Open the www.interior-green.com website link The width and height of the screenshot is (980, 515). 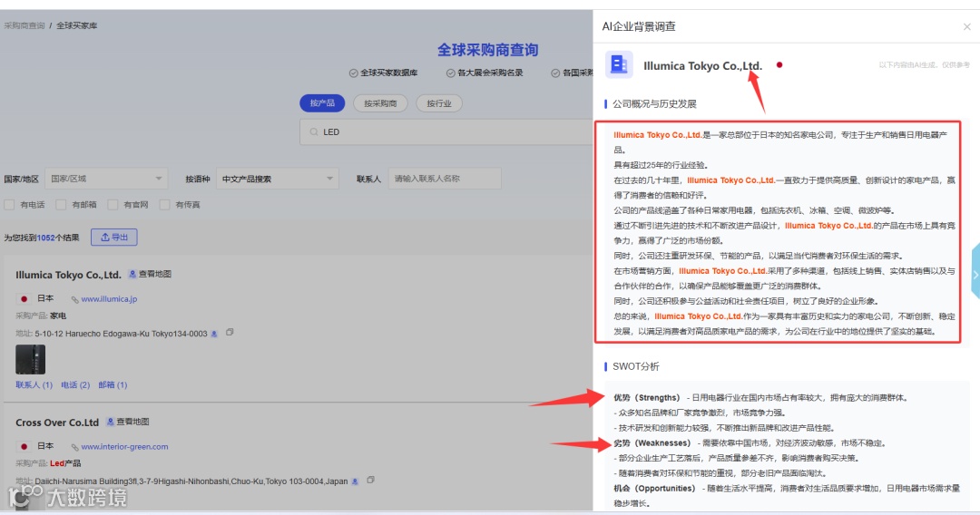pyautogui.click(x=125, y=447)
